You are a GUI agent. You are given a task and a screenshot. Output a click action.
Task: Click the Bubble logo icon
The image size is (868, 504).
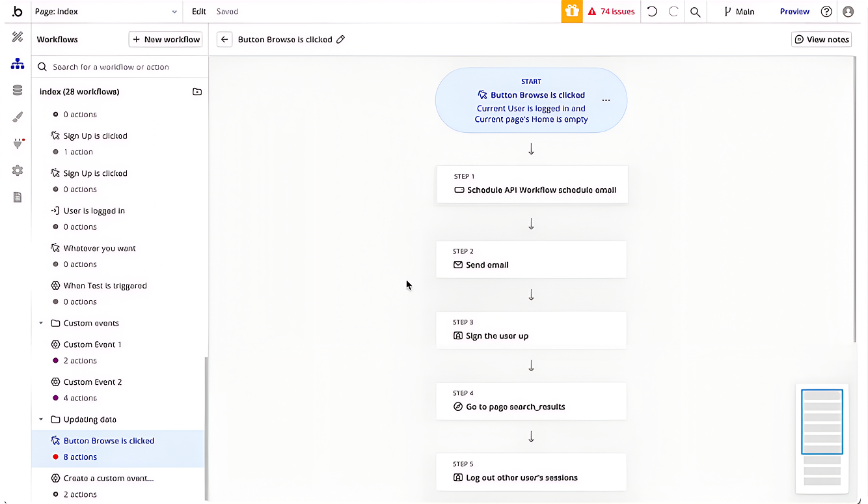18,11
